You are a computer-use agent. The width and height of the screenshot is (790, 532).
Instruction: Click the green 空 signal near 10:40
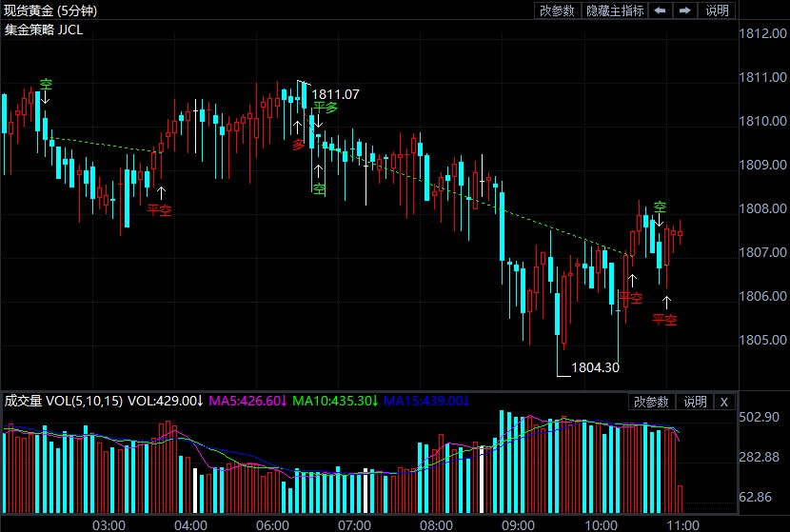pyautogui.click(x=659, y=207)
